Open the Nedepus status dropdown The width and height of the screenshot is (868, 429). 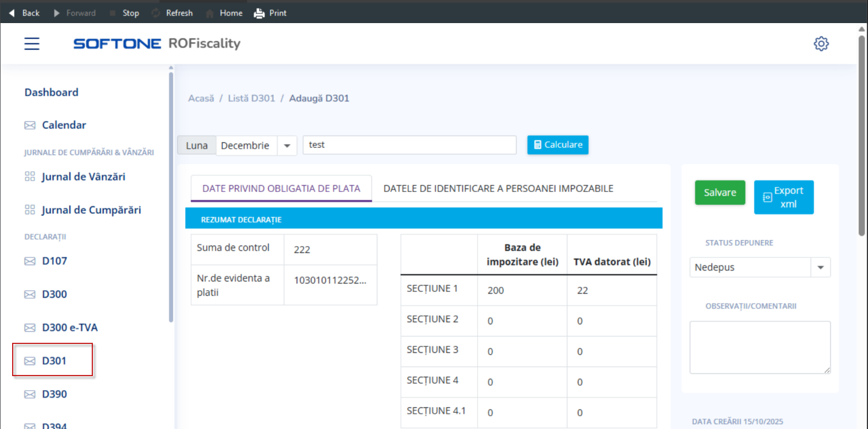point(820,267)
